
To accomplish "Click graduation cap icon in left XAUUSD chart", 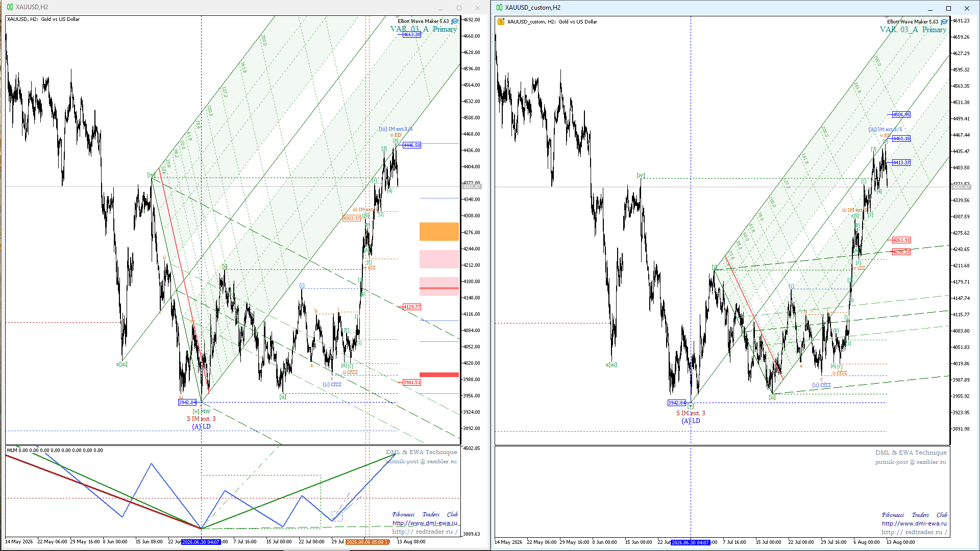I will 455,21.
